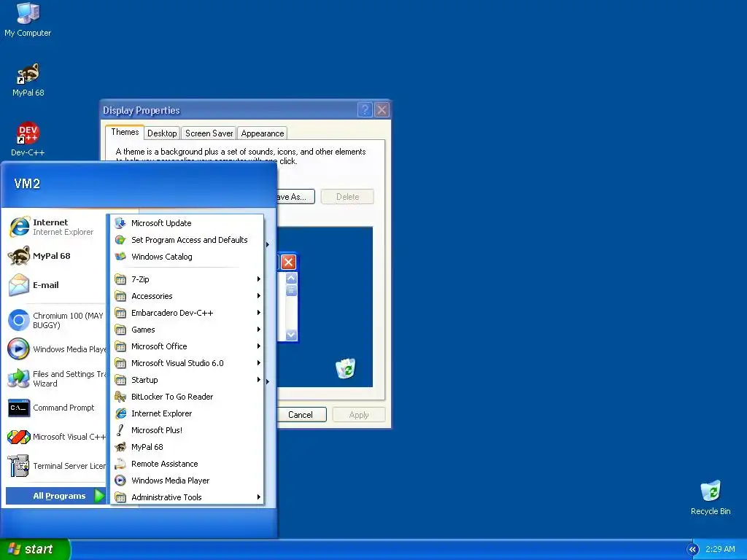
Task: Launch Internet Explorer from pinned Start list
Action: pos(55,227)
